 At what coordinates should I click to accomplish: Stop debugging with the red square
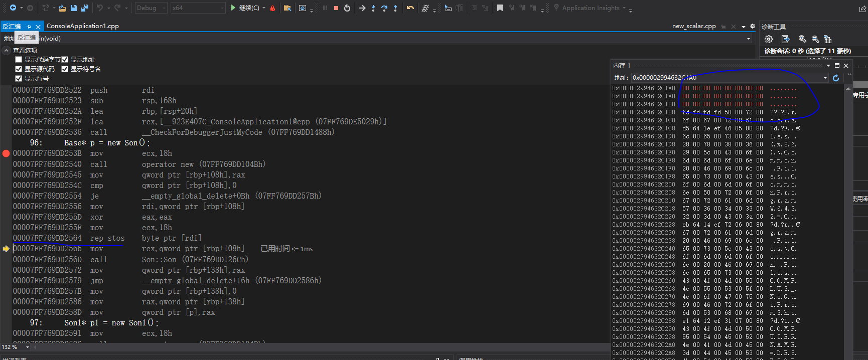(336, 8)
